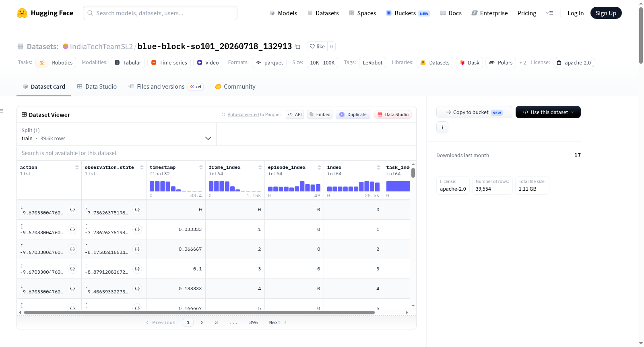644x347 pixels.
Task: Sort the frame_index column
Action: coord(260,167)
